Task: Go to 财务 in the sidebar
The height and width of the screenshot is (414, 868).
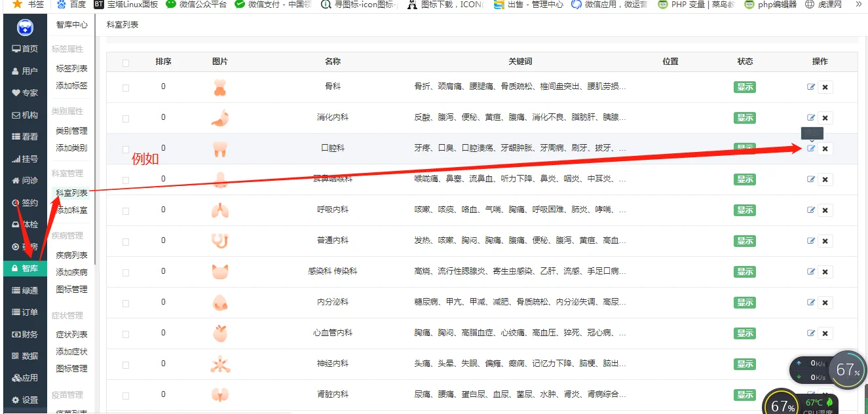Action: (25, 335)
